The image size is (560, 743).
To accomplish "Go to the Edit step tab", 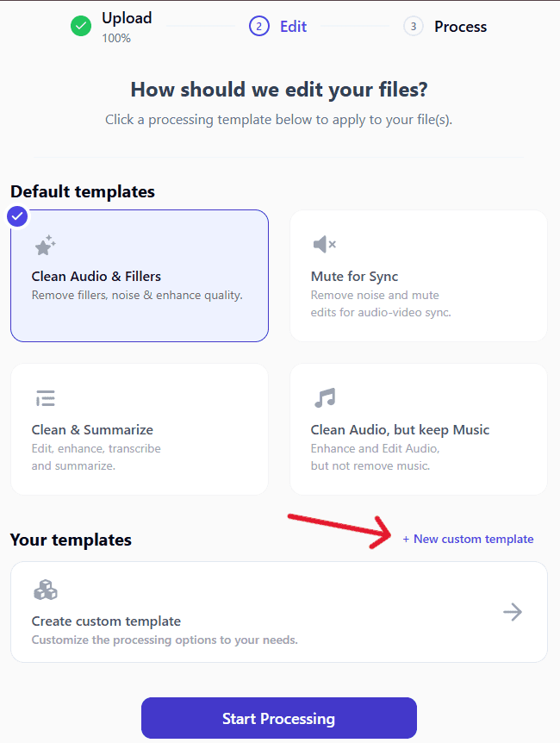I will point(293,27).
